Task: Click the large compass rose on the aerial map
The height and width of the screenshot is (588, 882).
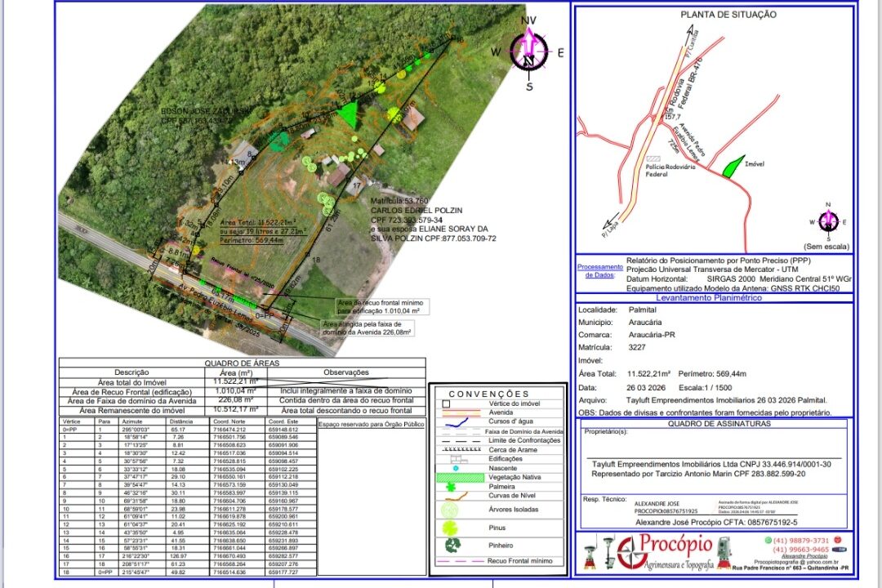Action: click(x=528, y=51)
